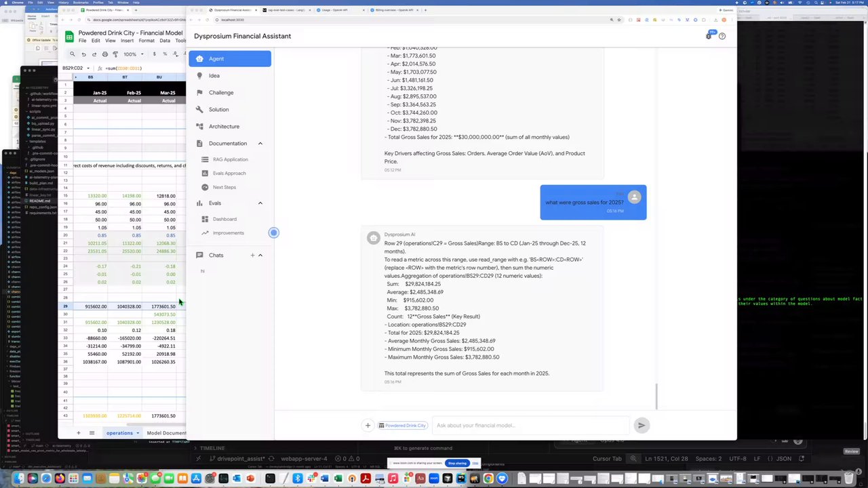Open the BS29:CD2 name box dropdown
Viewport: 868px width, 488px height.
click(88, 68)
